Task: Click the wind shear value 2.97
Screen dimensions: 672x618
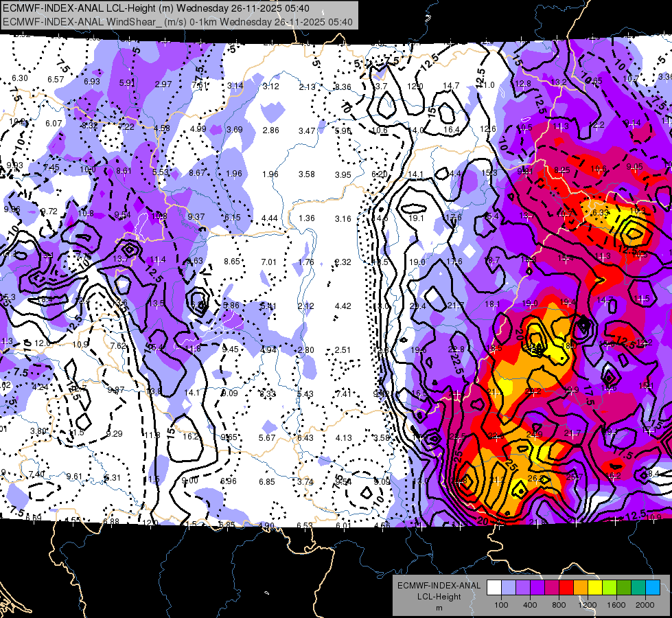Action: click(x=163, y=84)
